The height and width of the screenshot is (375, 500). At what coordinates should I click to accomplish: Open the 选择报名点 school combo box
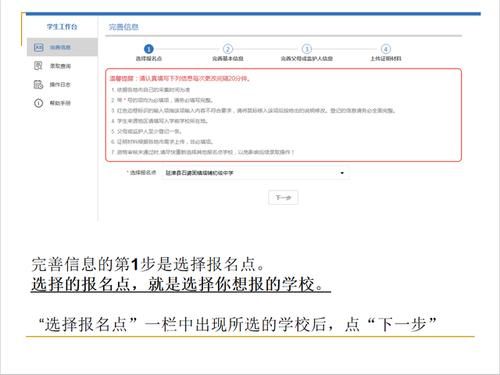tap(255, 173)
